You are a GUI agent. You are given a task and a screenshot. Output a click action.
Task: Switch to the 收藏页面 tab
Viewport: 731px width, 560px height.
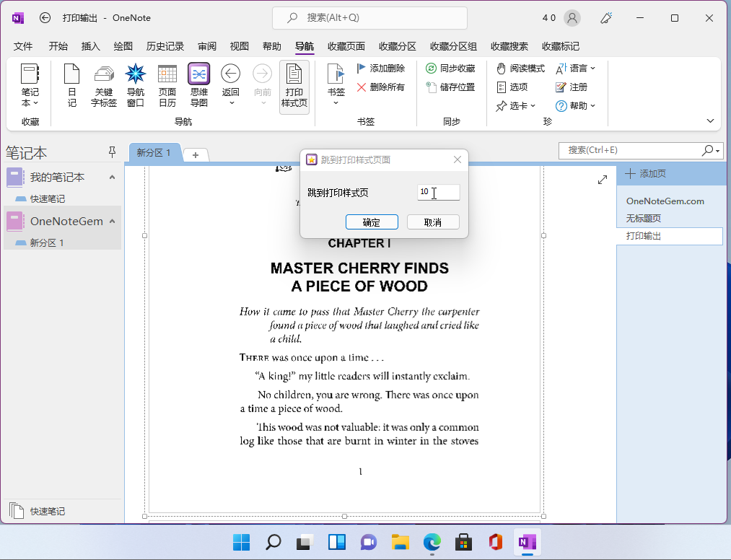point(346,46)
